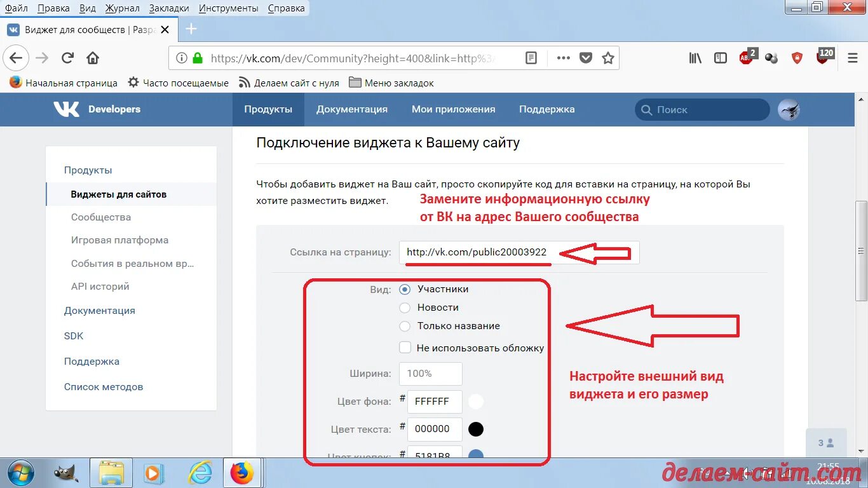This screenshot has height=488, width=868.
Task: Show sidebars icon in toolbar
Action: click(721, 58)
